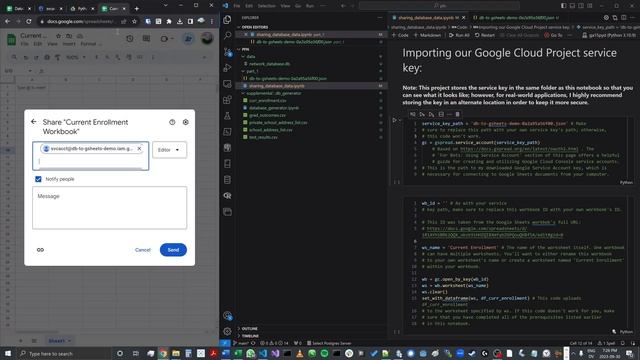Expand the OUTLINE section

pyautogui.click(x=248, y=328)
